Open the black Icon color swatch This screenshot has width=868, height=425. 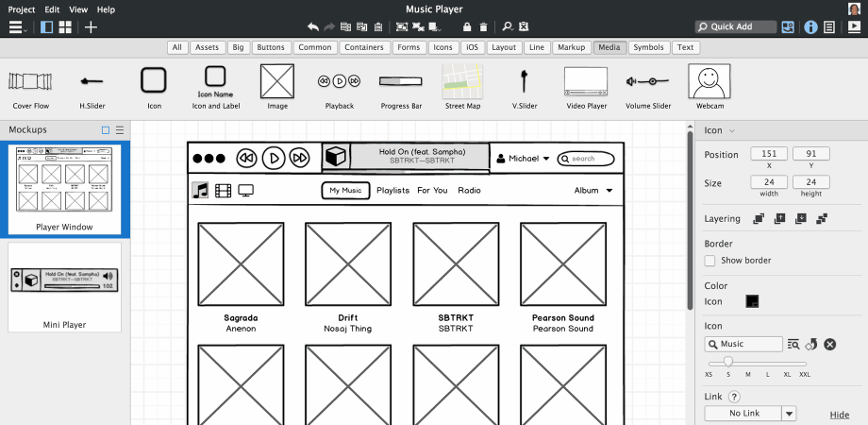(x=752, y=301)
